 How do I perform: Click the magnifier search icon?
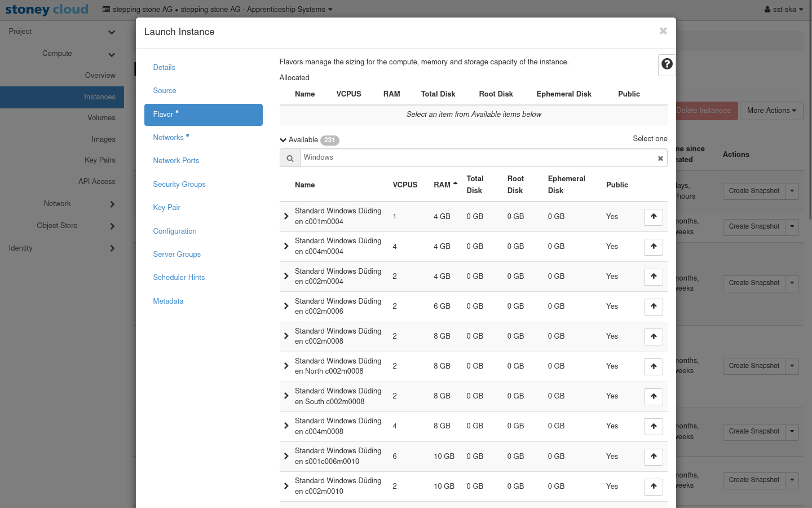pos(290,159)
